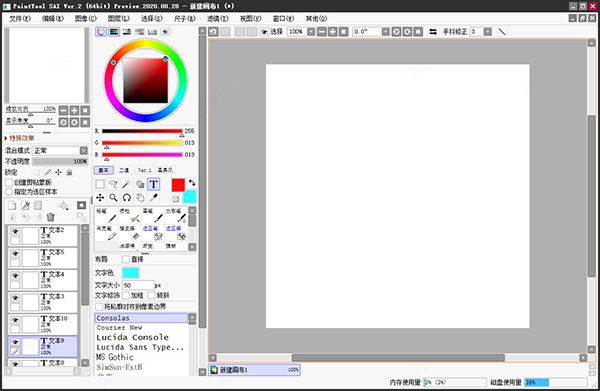The height and width of the screenshot is (391, 600).
Task: Select the canvas Rotate tool icon
Action: coord(127,198)
